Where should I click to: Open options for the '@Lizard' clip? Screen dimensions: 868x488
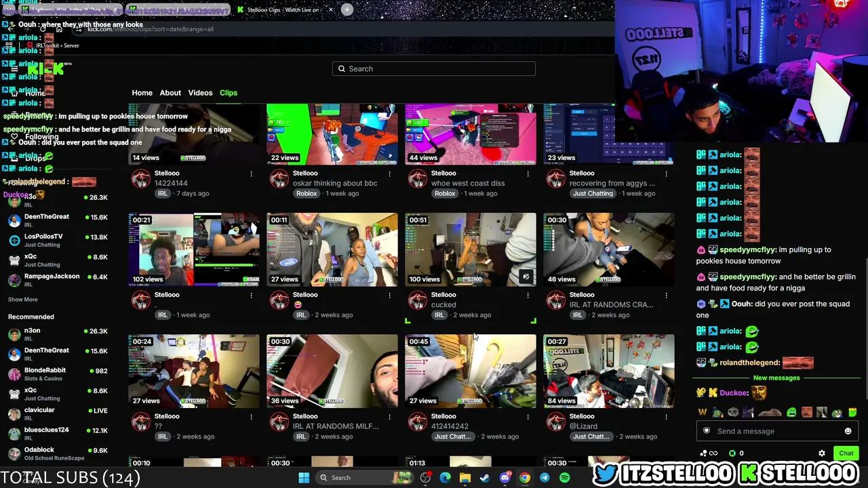(x=666, y=418)
